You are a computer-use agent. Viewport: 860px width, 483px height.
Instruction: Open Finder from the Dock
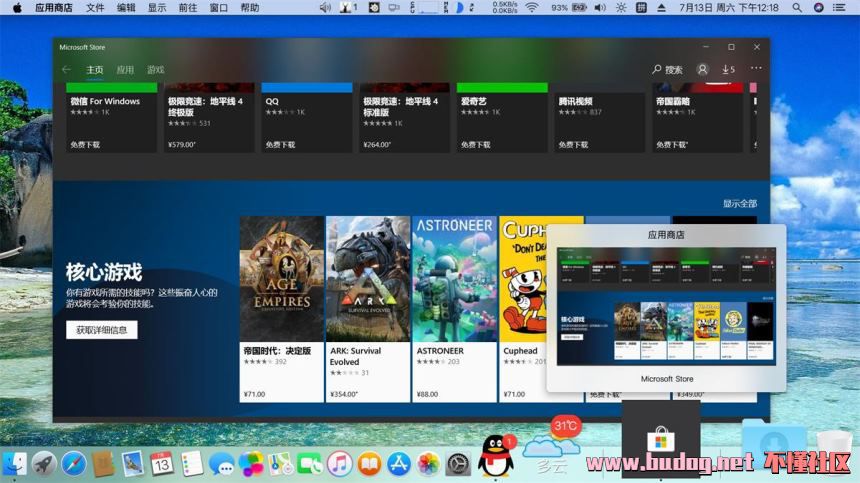tap(14, 464)
